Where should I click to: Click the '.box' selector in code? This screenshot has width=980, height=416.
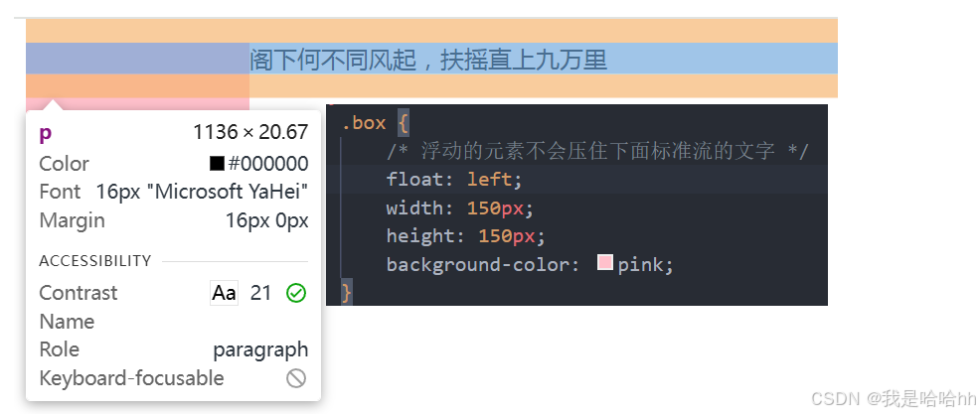pos(364,123)
